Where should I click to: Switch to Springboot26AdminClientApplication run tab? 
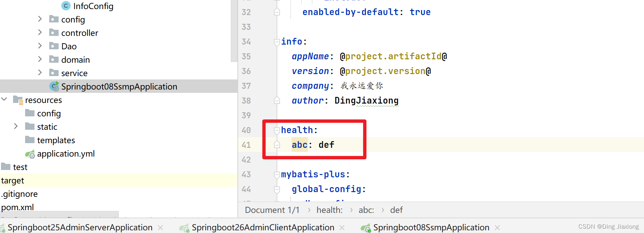[x=263, y=227]
